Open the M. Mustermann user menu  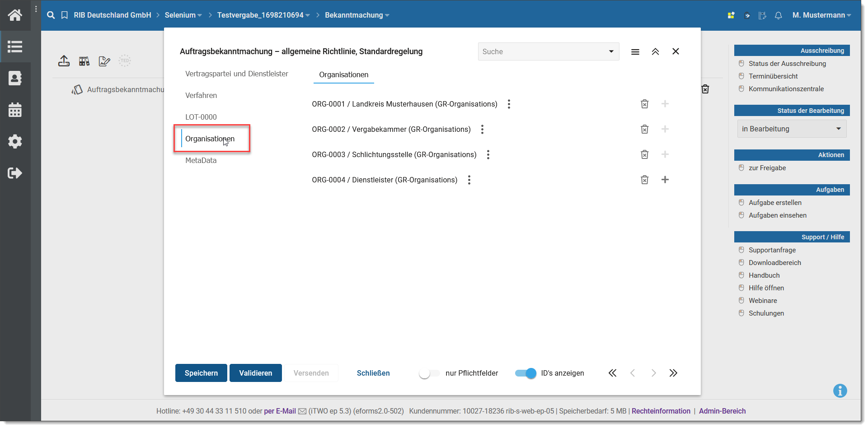[x=821, y=15]
